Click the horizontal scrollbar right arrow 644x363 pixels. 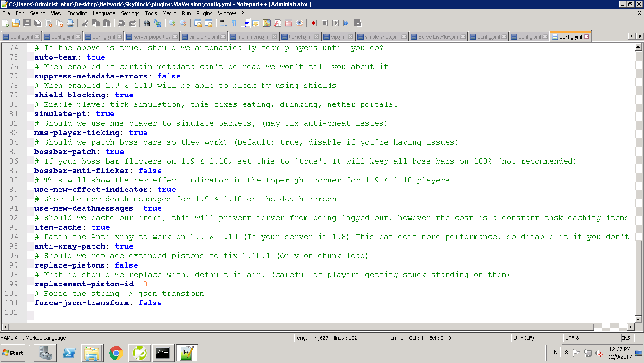[x=630, y=327]
